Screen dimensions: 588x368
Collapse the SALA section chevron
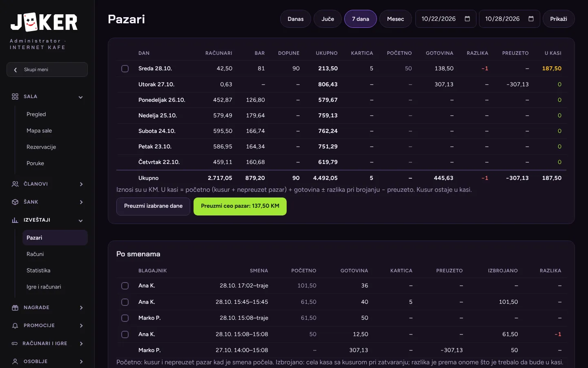tap(81, 97)
